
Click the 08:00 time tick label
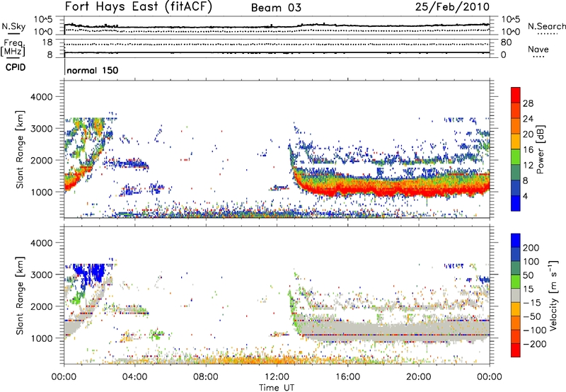[x=206, y=377]
